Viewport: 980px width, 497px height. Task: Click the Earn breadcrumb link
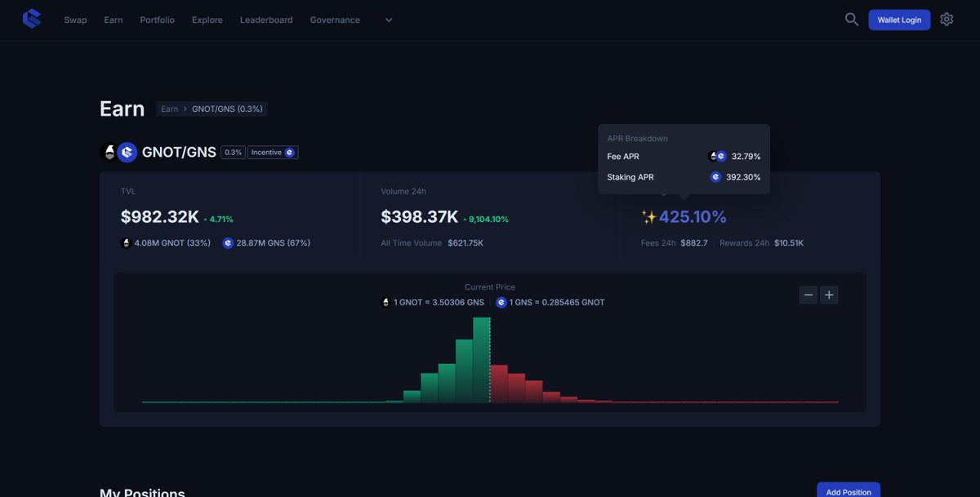point(169,109)
